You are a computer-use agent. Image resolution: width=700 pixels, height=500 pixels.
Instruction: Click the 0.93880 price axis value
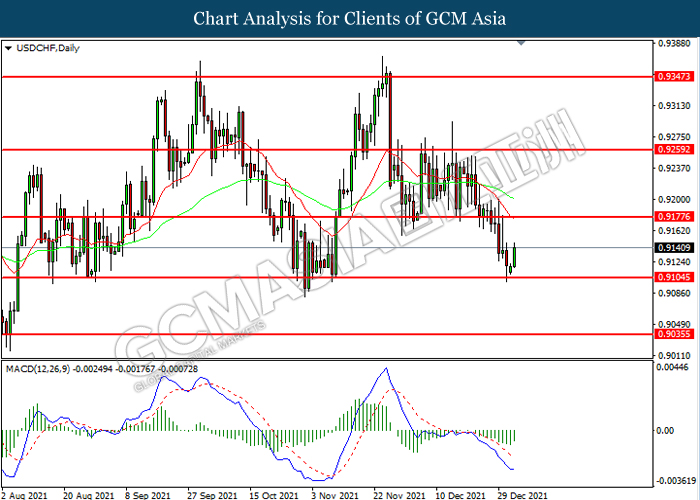pyautogui.click(x=675, y=43)
